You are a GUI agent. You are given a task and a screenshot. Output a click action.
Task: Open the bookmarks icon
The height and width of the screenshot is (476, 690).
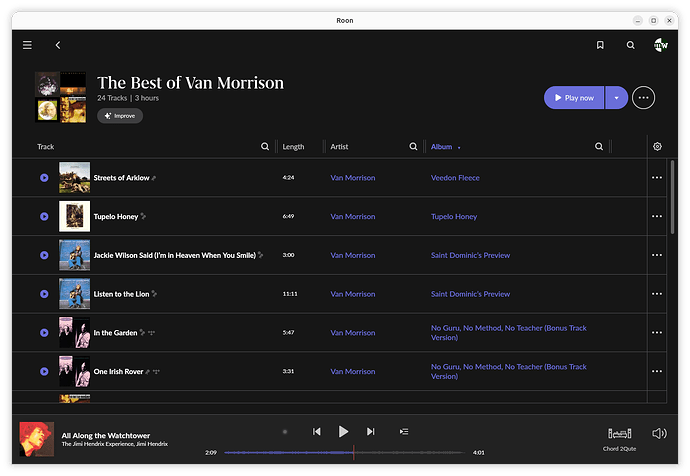click(x=600, y=45)
